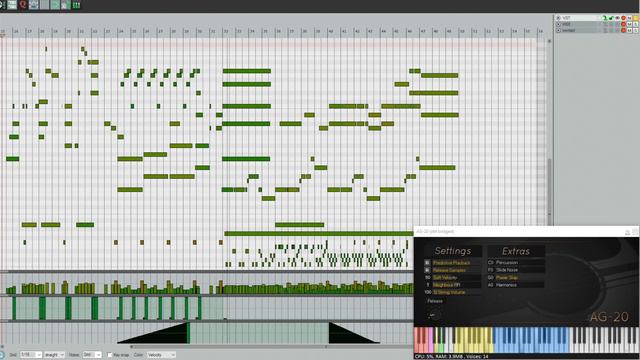Click the long sustained note across bottom of piano roll
Screen dimensions: 640x360
[x=319, y=233]
